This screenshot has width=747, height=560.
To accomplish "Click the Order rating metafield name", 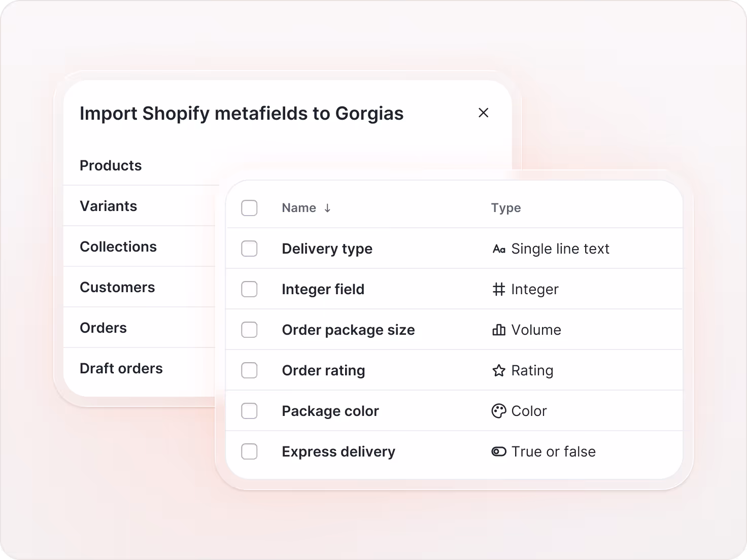I will point(323,371).
